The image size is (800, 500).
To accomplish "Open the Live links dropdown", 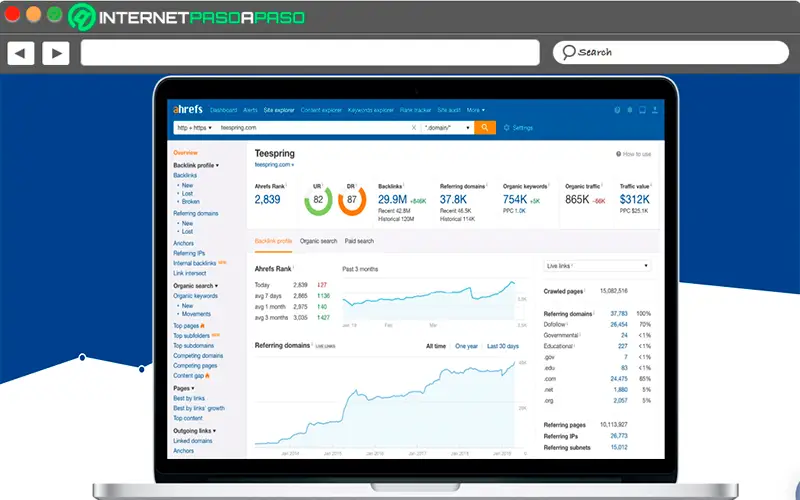I will coord(597,266).
